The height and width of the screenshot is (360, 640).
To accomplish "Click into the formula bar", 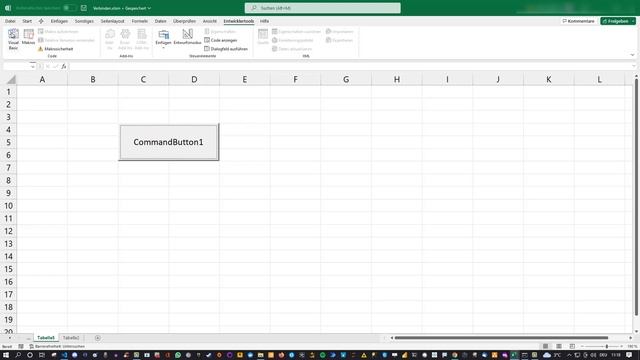I will pos(350,66).
